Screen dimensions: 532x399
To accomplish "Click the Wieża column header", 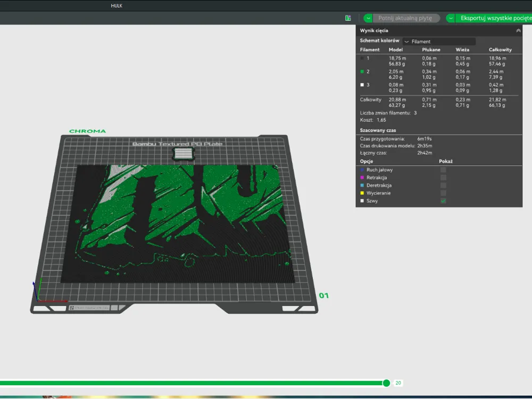I will pos(462,49).
